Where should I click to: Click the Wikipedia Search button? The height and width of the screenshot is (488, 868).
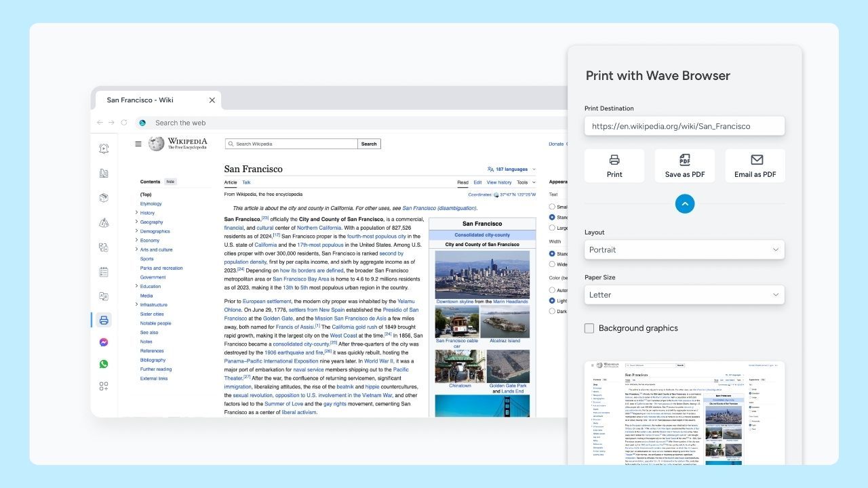pyautogui.click(x=369, y=144)
